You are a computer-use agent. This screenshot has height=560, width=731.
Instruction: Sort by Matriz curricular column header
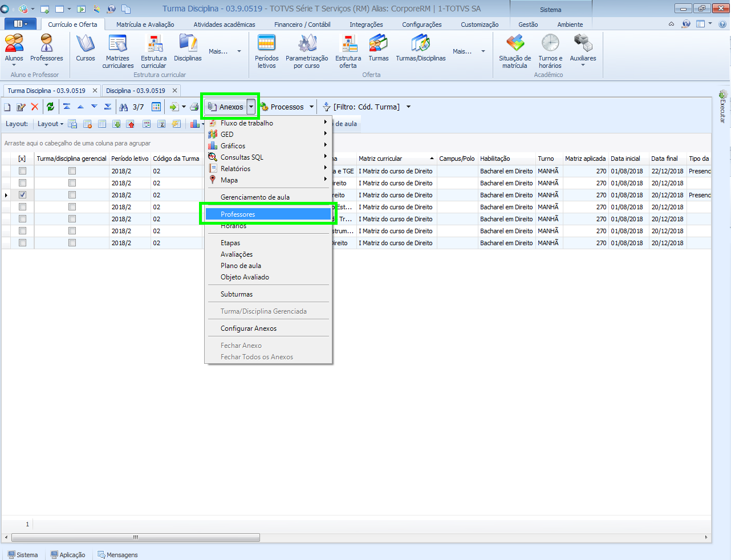click(396, 159)
